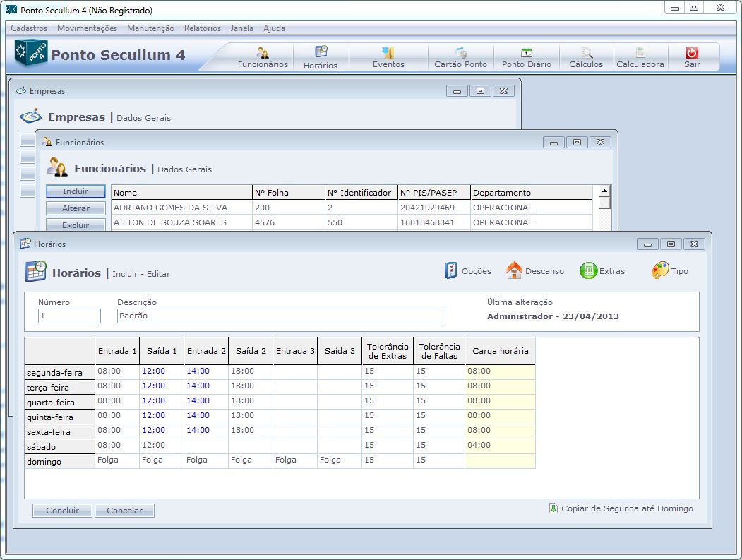Image resolution: width=742 pixels, height=560 pixels.
Task: Open Cálculos from the toolbar
Action: tap(586, 58)
